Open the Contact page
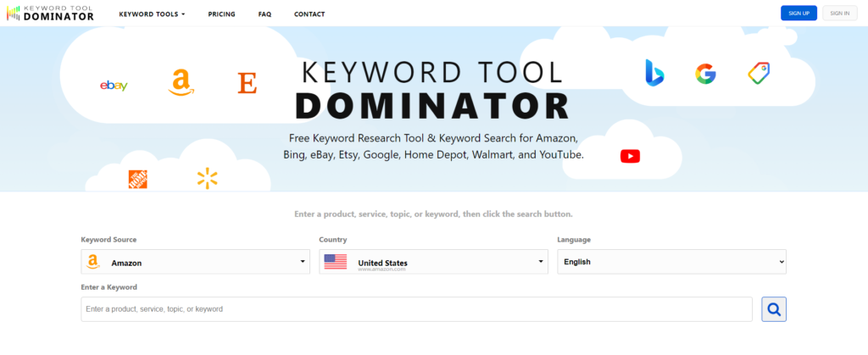 309,14
